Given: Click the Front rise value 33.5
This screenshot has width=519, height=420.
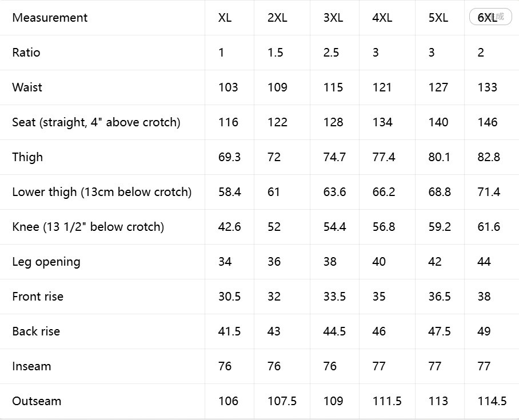Looking at the screenshot, I should coord(334,297).
